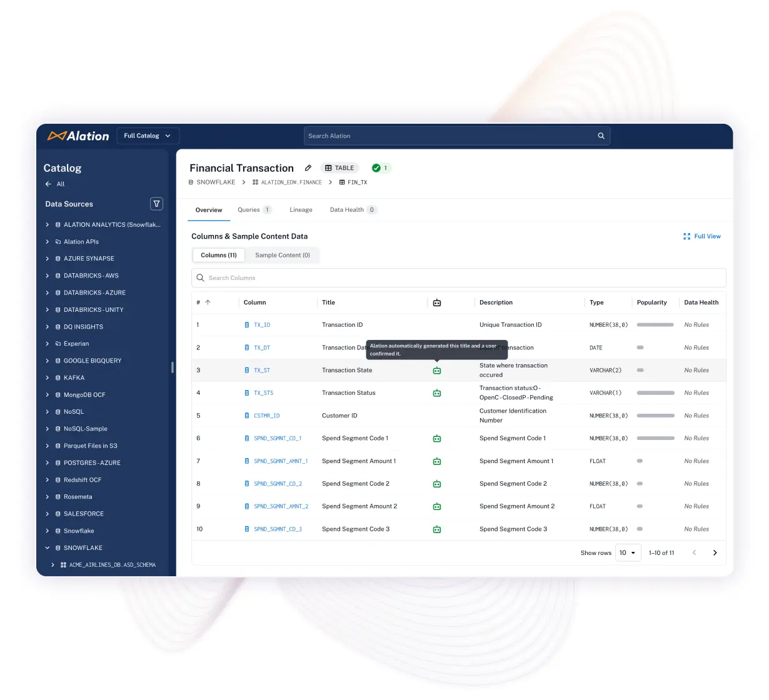
Task: Click the POSTGRES-AZURE database icon
Action: coord(58,463)
